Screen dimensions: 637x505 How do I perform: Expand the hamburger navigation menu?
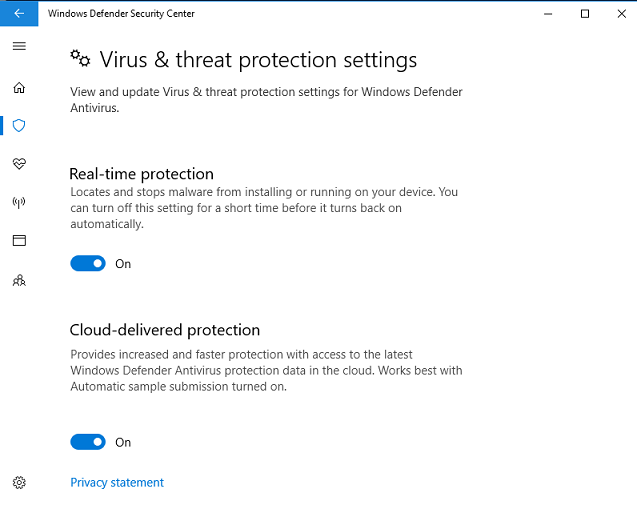19,46
